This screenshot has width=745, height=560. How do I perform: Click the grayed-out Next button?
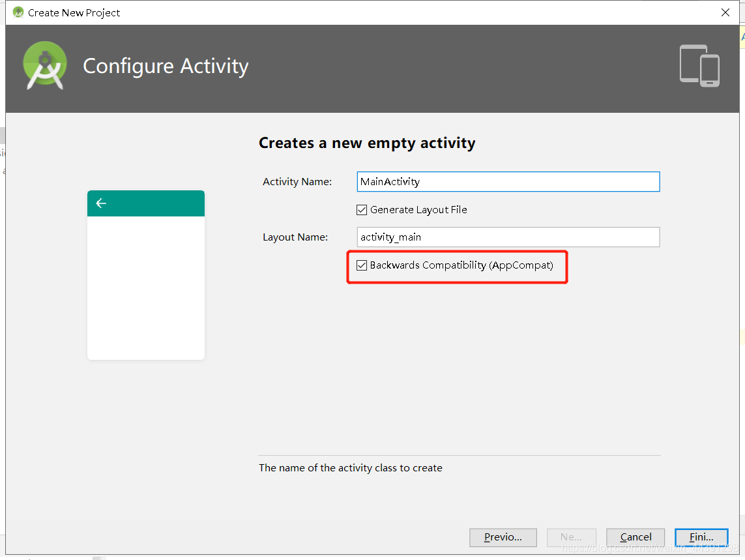coord(571,537)
